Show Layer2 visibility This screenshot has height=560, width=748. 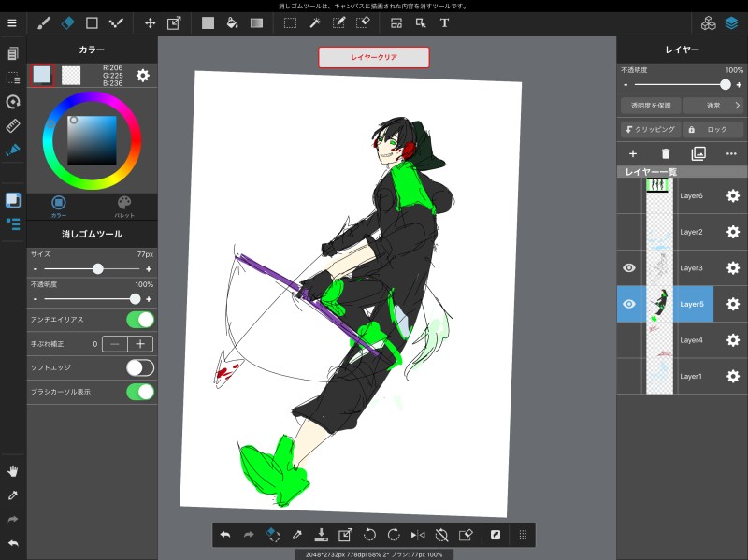click(x=629, y=232)
